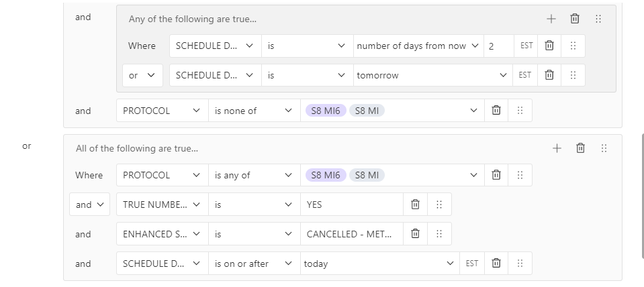644x287 pixels.
Task: Click drag handle of "number of days" row
Action: (x=573, y=46)
